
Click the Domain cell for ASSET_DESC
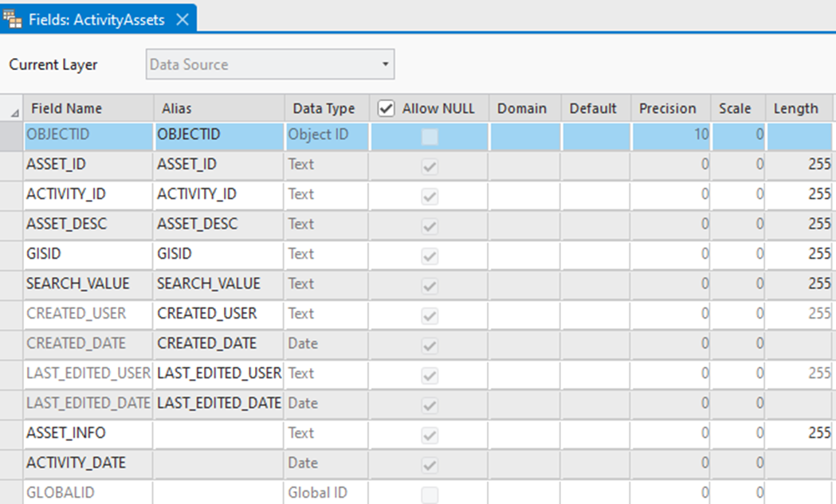point(524,225)
